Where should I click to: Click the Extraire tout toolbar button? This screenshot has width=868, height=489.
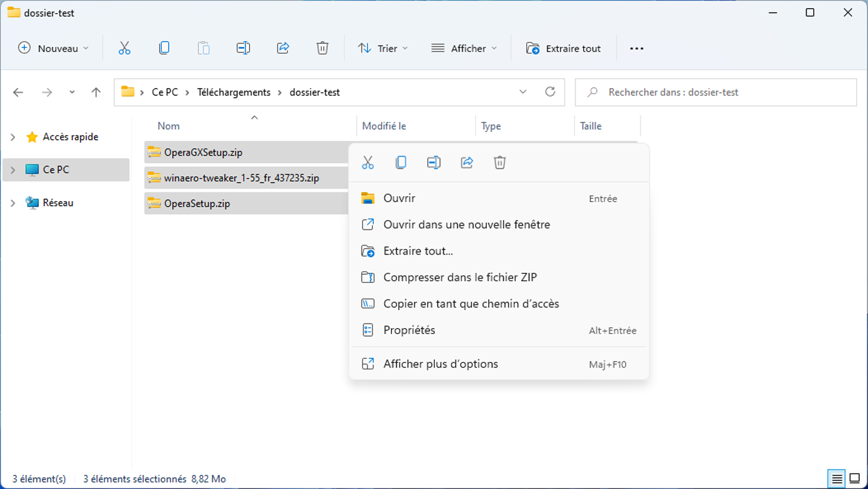[x=564, y=48]
